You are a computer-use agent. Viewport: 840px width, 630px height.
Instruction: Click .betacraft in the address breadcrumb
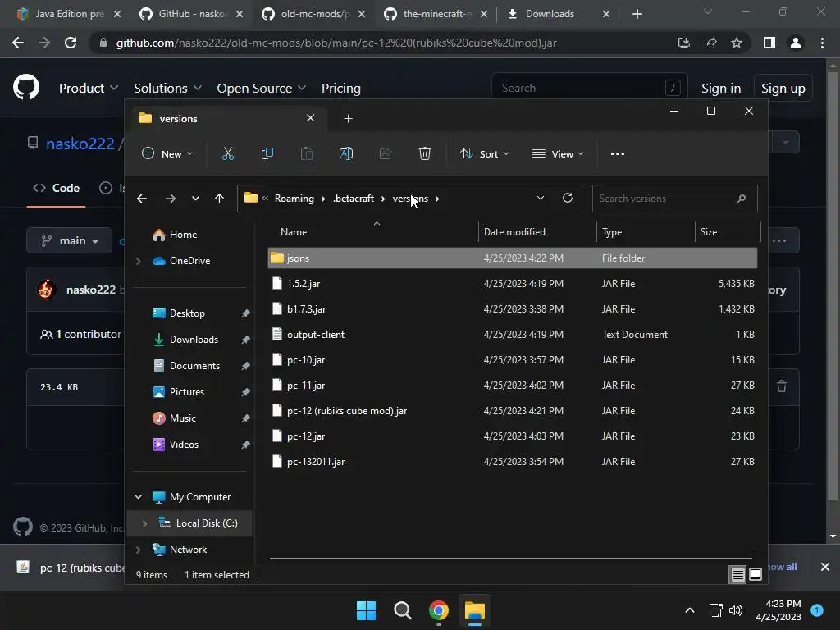(x=354, y=199)
